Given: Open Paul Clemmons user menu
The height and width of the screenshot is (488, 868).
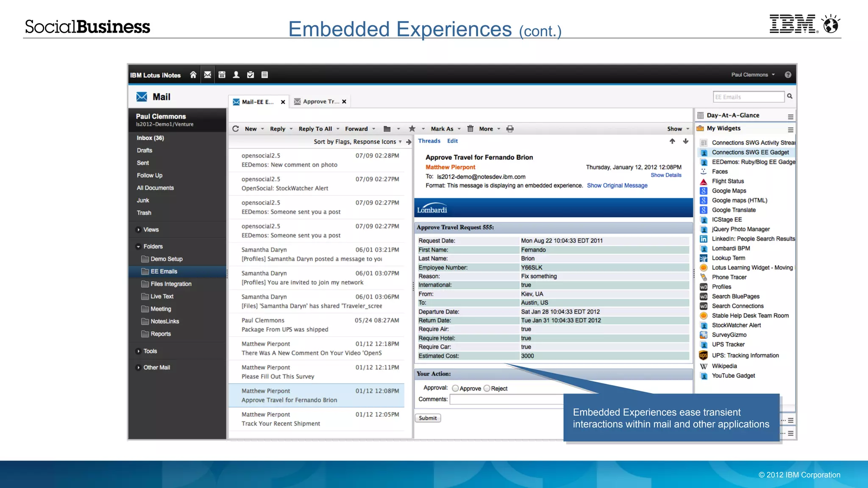Looking at the screenshot, I should click(753, 75).
